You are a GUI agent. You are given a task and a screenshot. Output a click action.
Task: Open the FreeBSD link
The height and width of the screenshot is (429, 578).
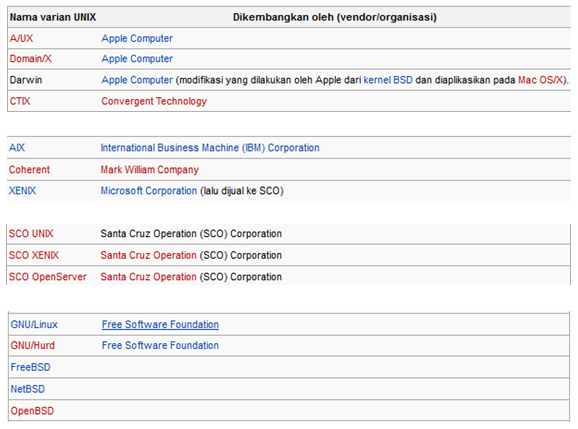31,367
